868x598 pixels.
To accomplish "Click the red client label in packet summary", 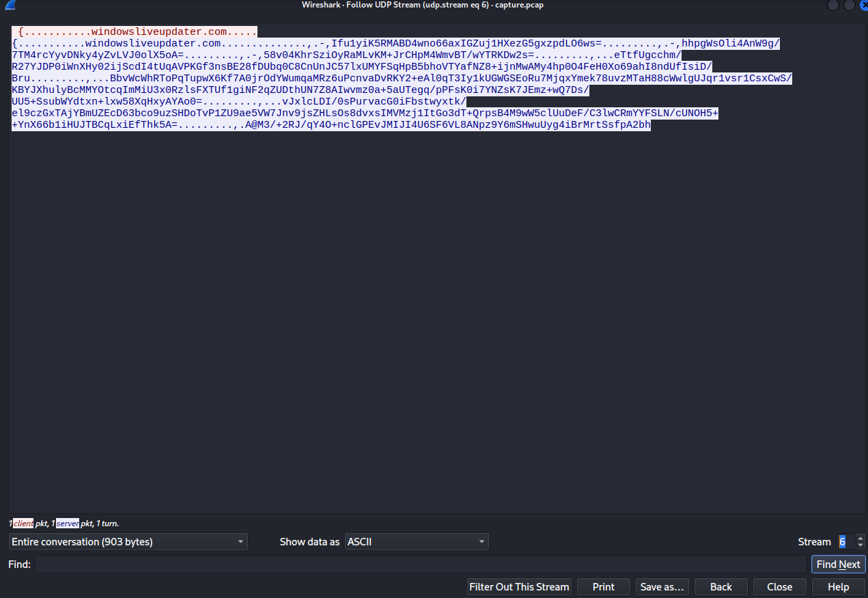I will (x=23, y=524).
